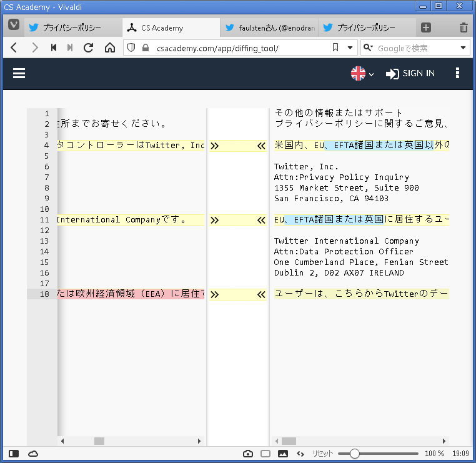Click the search engine magnifier icon

pyautogui.click(x=368, y=47)
